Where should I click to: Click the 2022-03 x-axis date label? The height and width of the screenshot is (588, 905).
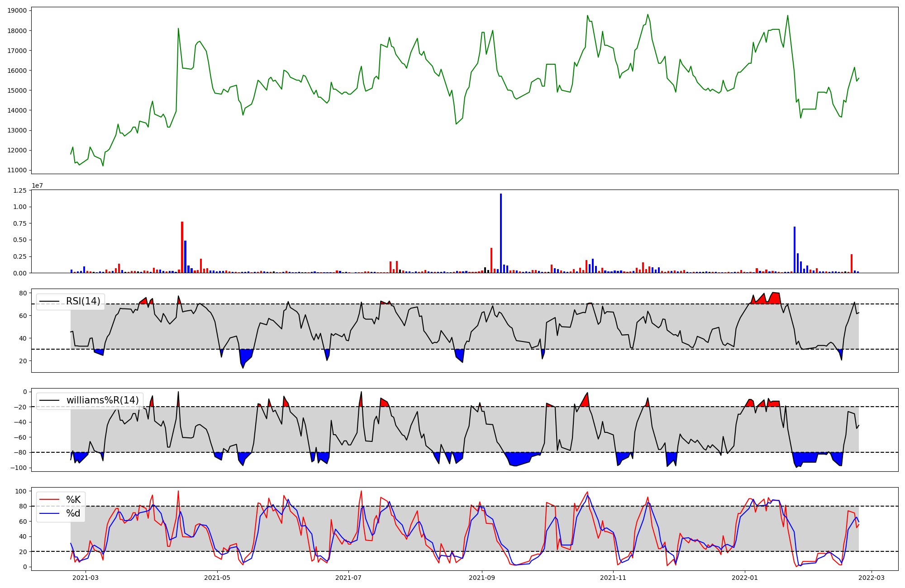click(x=871, y=578)
